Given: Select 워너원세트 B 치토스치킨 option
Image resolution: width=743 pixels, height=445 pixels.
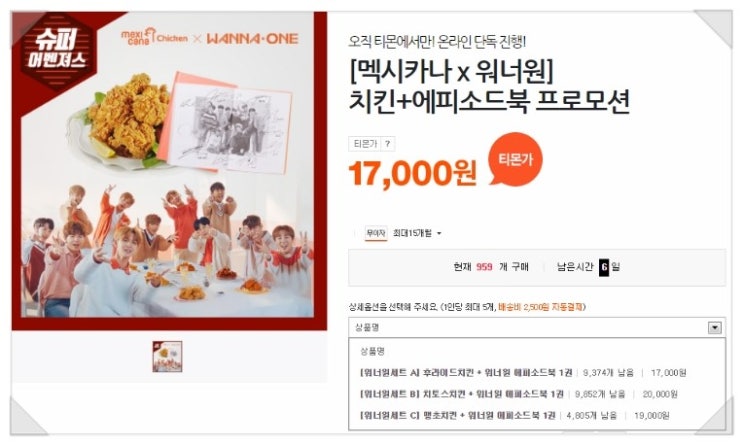Looking at the screenshot, I should point(519,394).
